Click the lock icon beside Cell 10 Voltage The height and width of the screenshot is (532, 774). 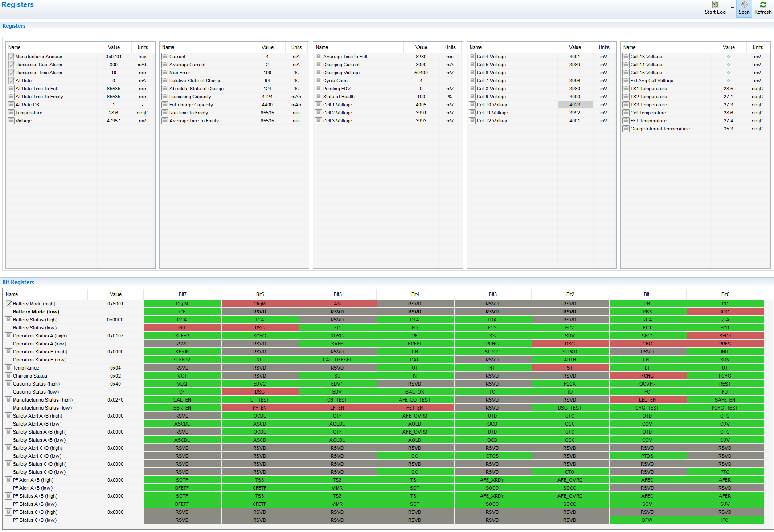coord(472,105)
